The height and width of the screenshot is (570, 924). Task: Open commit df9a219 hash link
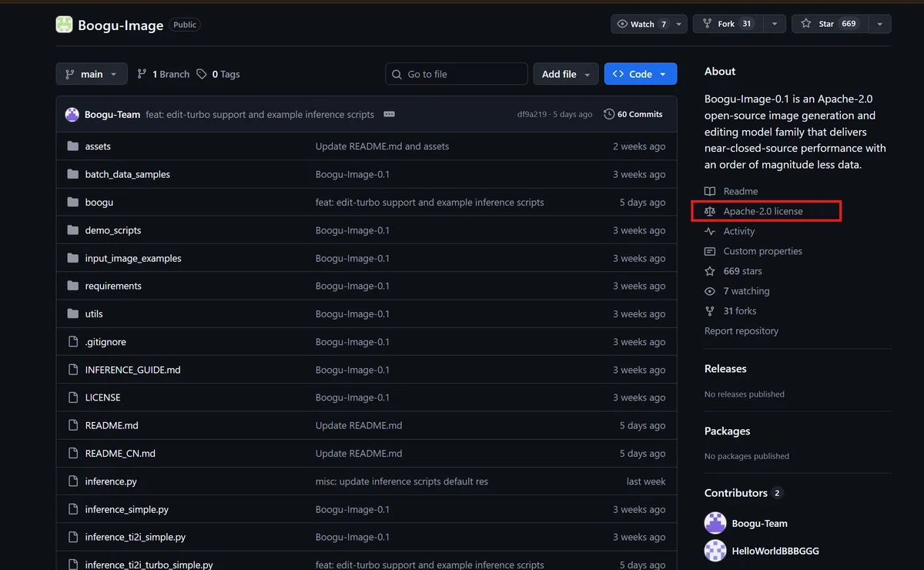pyautogui.click(x=532, y=114)
